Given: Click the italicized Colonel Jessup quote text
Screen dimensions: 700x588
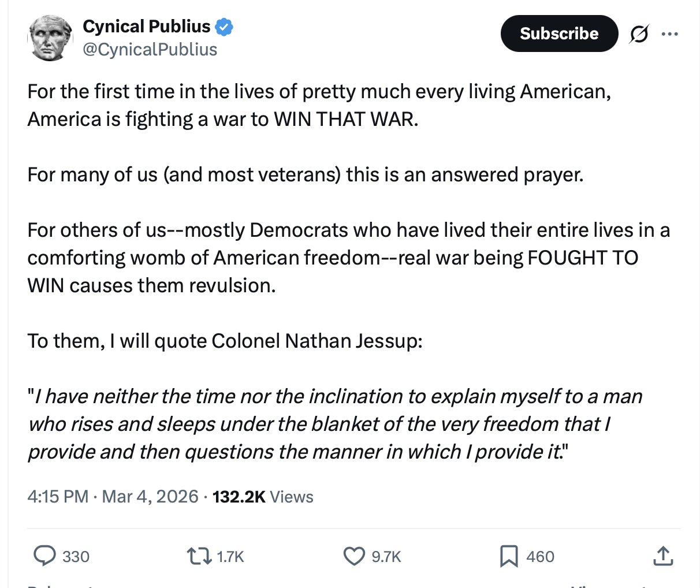Looking at the screenshot, I should click(335, 424).
